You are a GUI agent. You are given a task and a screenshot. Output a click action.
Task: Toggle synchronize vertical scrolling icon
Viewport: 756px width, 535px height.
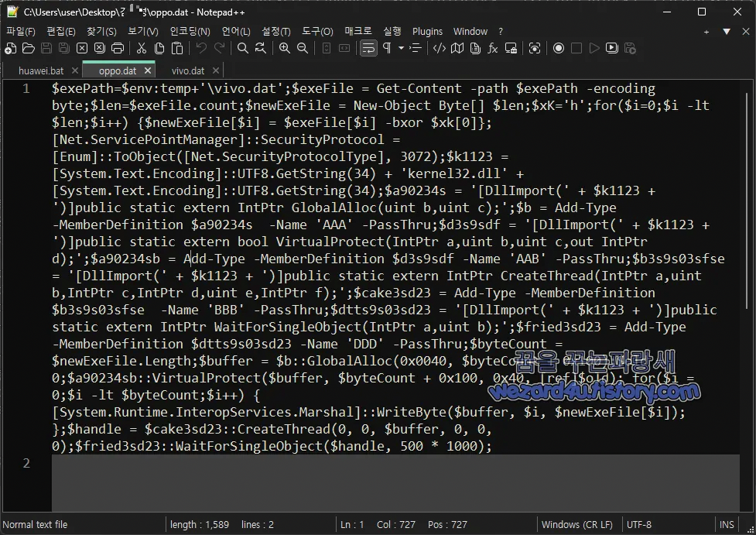tap(327, 48)
